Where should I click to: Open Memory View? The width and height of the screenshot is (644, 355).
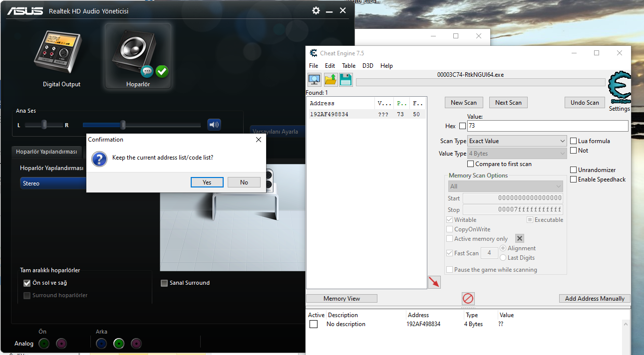(341, 299)
